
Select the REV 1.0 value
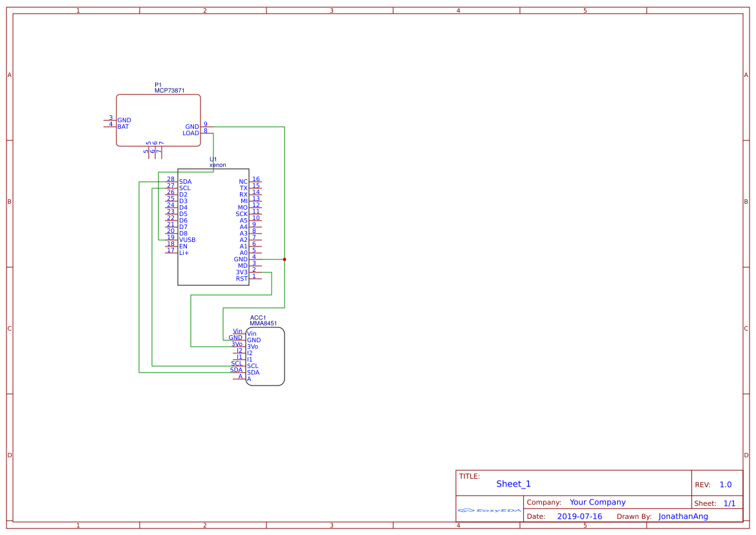click(725, 485)
